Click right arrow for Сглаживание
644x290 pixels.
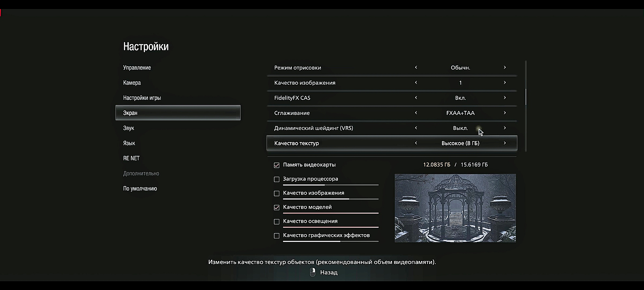[x=505, y=113]
